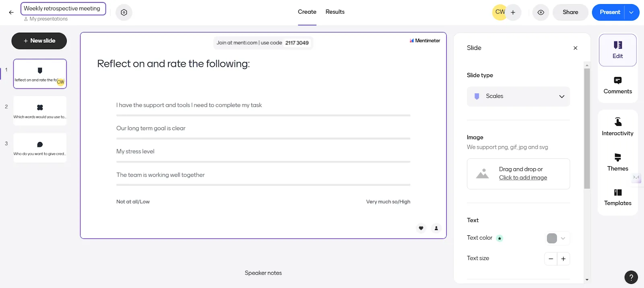Open the Interactivity panel
Viewport: 644px width, 288px height.
coord(617,127)
